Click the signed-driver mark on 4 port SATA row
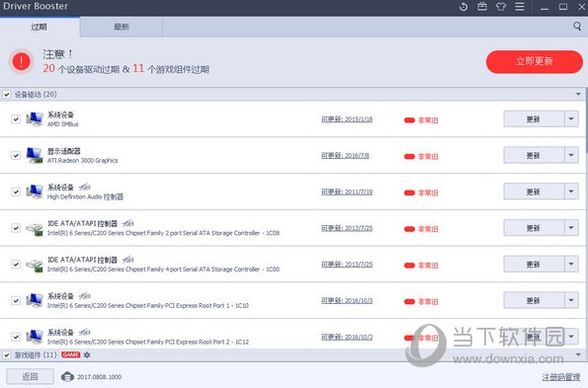The height and width of the screenshot is (388, 588). (127, 260)
